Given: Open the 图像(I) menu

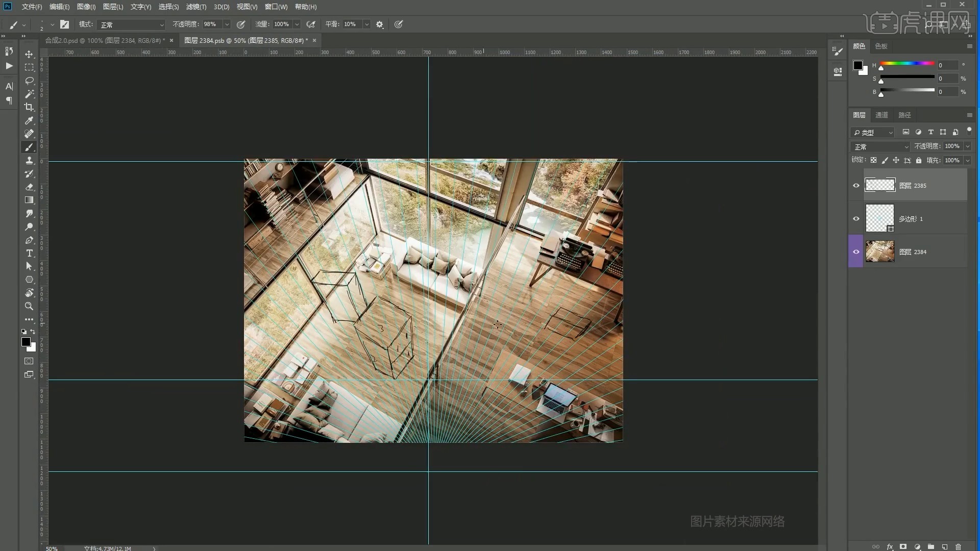Looking at the screenshot, I should tap(86, 7).
